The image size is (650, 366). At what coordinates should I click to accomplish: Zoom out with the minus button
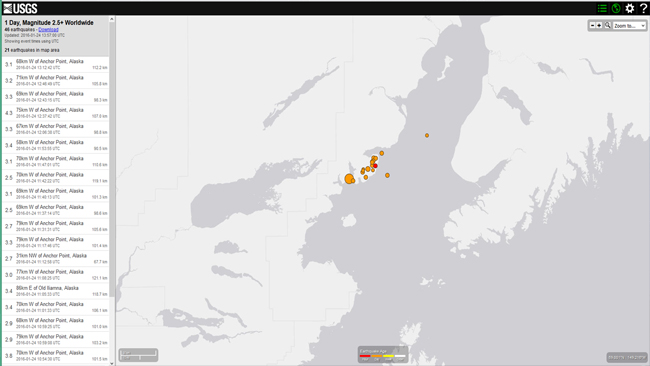592,26
